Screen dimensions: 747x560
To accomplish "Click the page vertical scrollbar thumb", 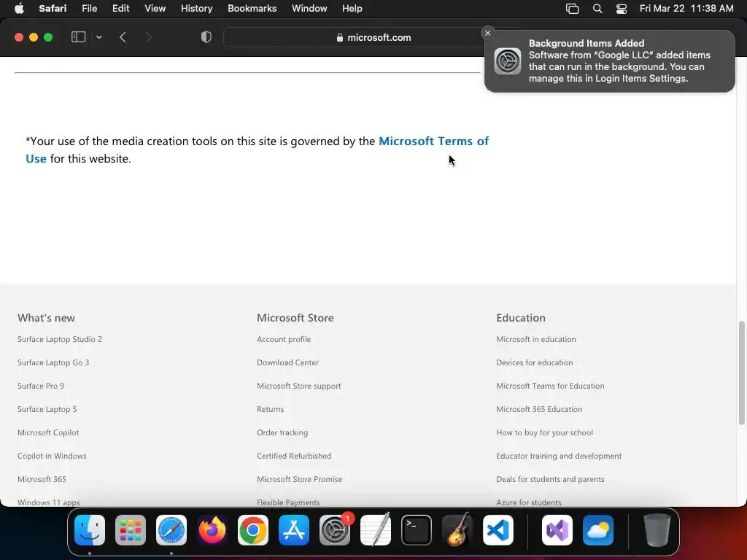I will click(741, 373).
